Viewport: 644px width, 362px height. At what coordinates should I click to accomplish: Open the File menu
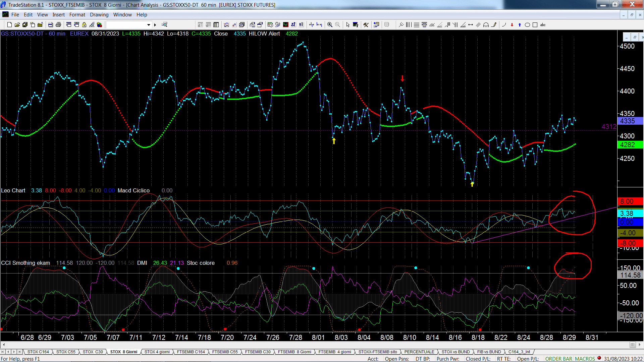pyautogui.click(x=15, y=15)
